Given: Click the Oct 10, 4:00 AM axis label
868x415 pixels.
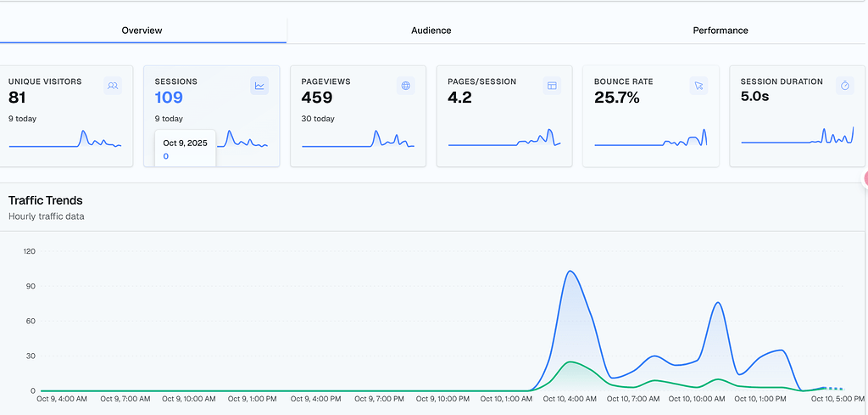Looking at the screenshot, I should click(x=570, y=398).
